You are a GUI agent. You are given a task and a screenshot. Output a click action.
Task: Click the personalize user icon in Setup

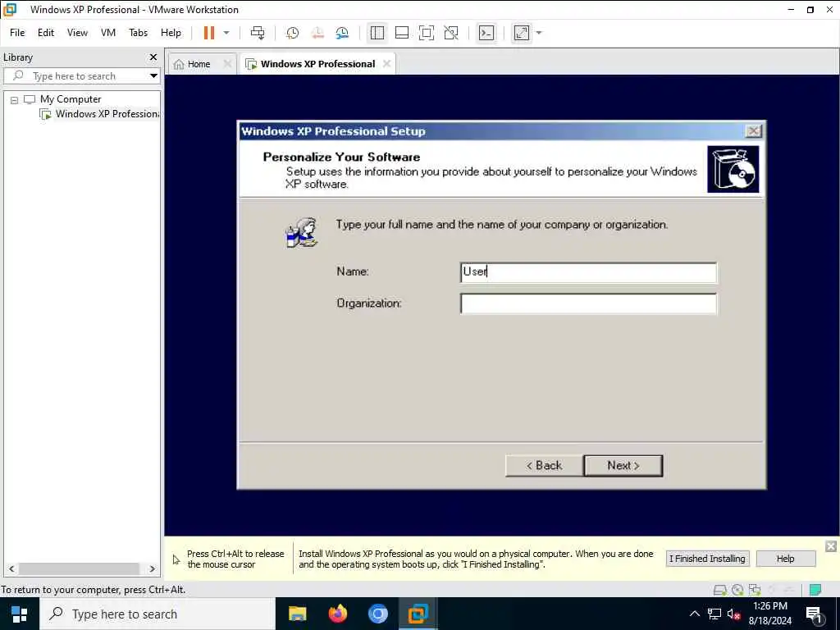pos(302,232)
